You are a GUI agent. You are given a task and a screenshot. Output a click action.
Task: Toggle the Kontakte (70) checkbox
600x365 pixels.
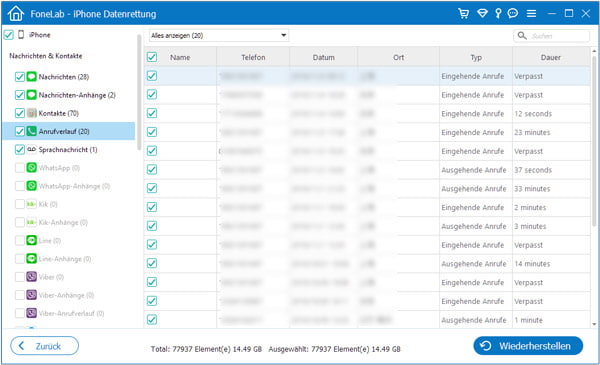coord(20,113)
